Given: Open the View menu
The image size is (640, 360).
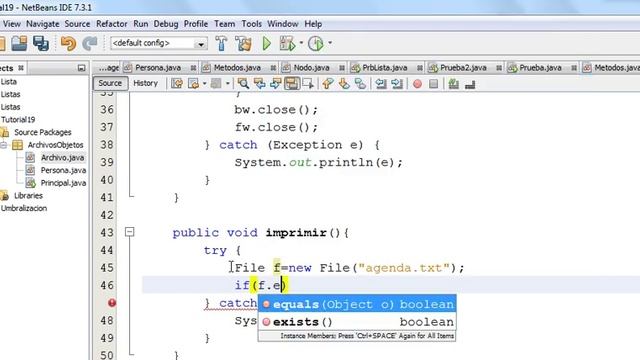Looking at the screenshot, I should tap(11, 24).
